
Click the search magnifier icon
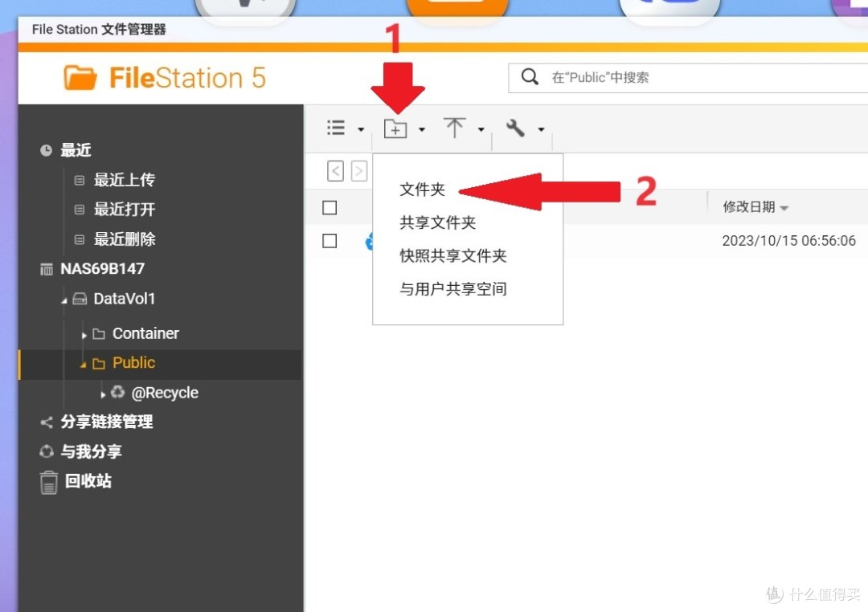530,77
